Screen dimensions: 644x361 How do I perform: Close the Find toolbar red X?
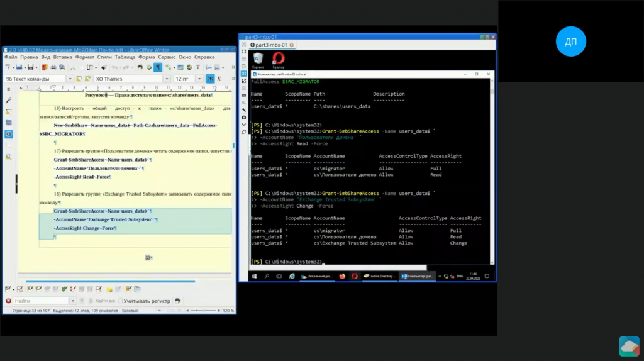click(x=8, y=301)
